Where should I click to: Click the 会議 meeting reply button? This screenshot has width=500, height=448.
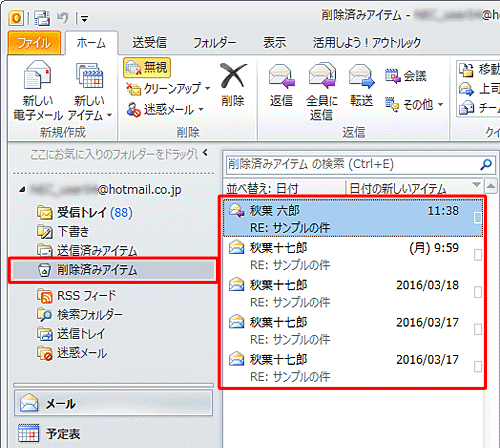click(x=406, y=76)
